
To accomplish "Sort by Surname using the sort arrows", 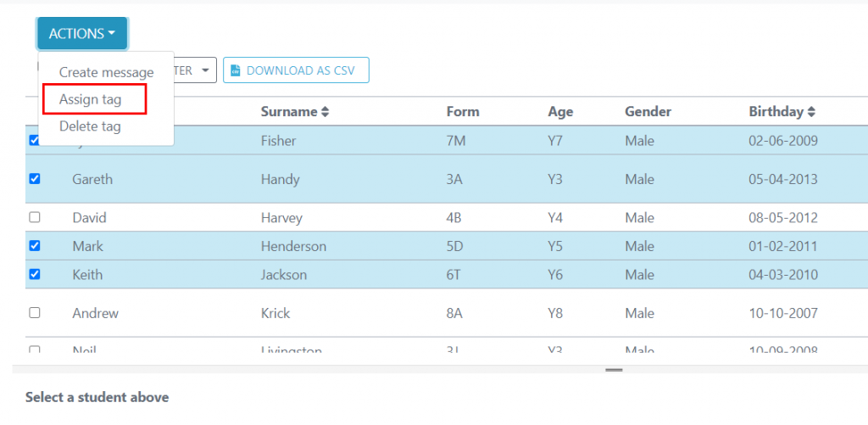I will tap(325, 112).
